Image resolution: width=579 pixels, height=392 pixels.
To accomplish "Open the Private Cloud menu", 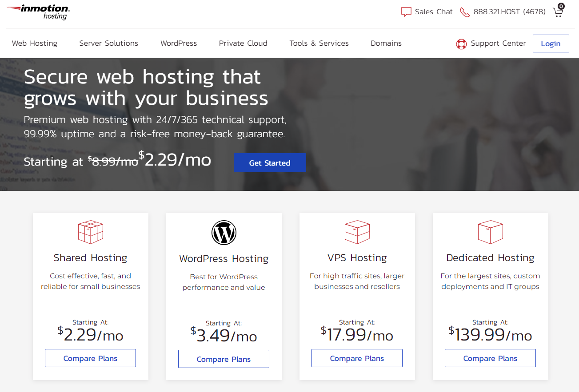I will pos(243,44).
